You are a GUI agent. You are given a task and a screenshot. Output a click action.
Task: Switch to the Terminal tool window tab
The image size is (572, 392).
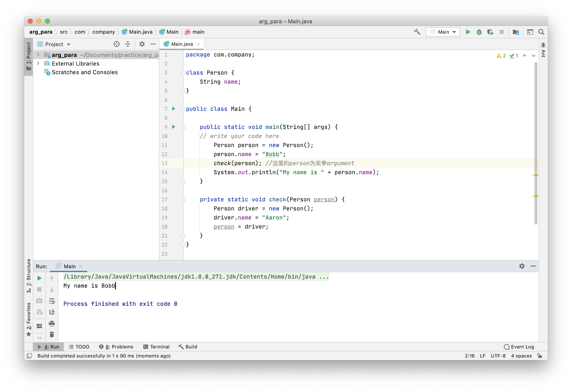(x=156, y=347)
